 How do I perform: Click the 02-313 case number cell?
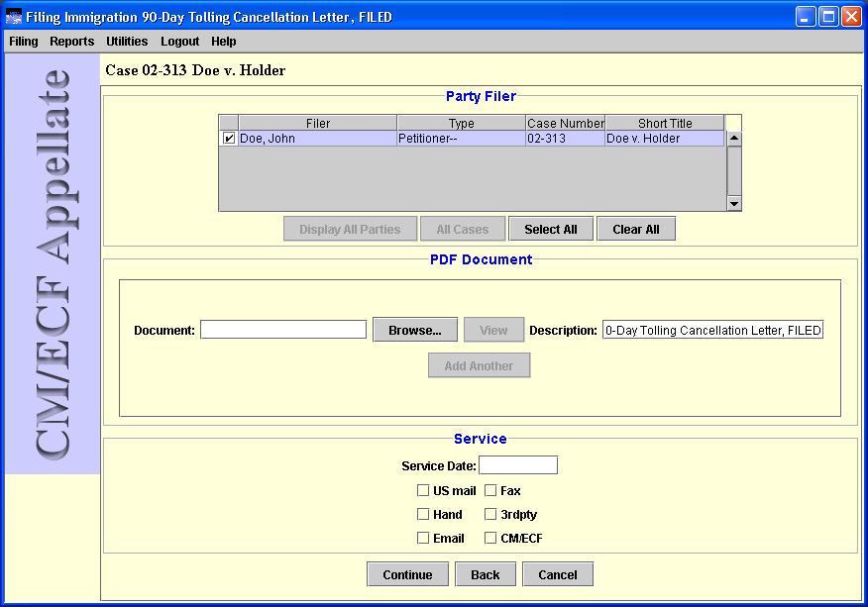[565, 139]
